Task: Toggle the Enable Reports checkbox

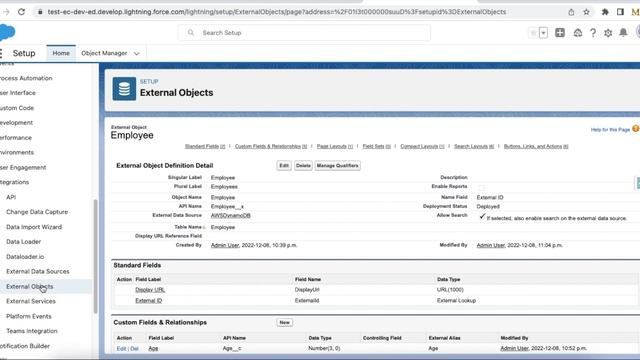Action: pos(482,187)
